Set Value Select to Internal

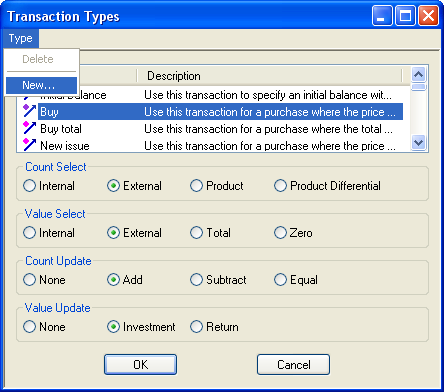pos(49,233)
